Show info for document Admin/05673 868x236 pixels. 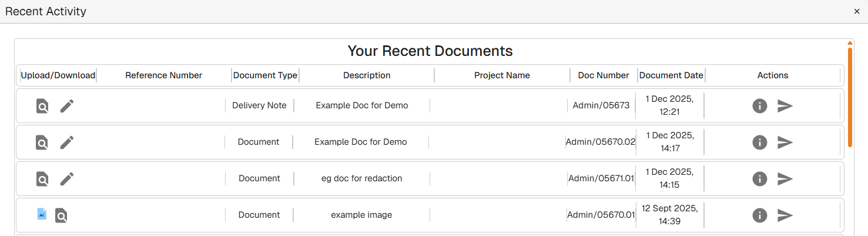click(x=760, y=106)
